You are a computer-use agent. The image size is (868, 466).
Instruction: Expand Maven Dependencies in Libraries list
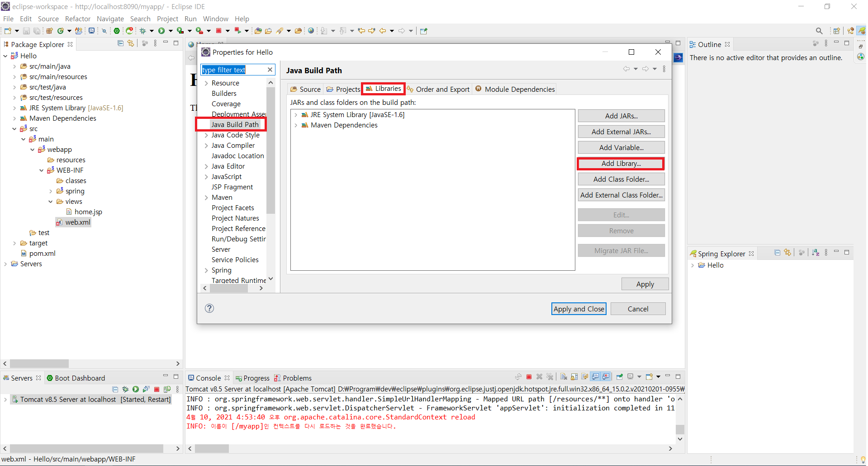296,125
